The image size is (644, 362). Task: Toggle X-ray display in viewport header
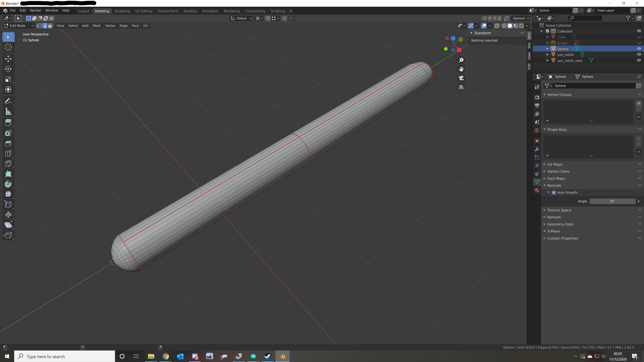(497, 26)
